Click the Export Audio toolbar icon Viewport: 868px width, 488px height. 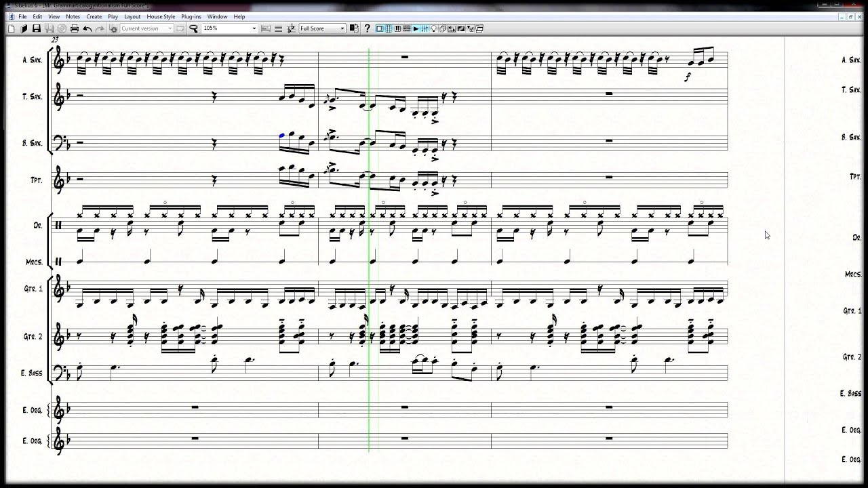pos(62,28)
